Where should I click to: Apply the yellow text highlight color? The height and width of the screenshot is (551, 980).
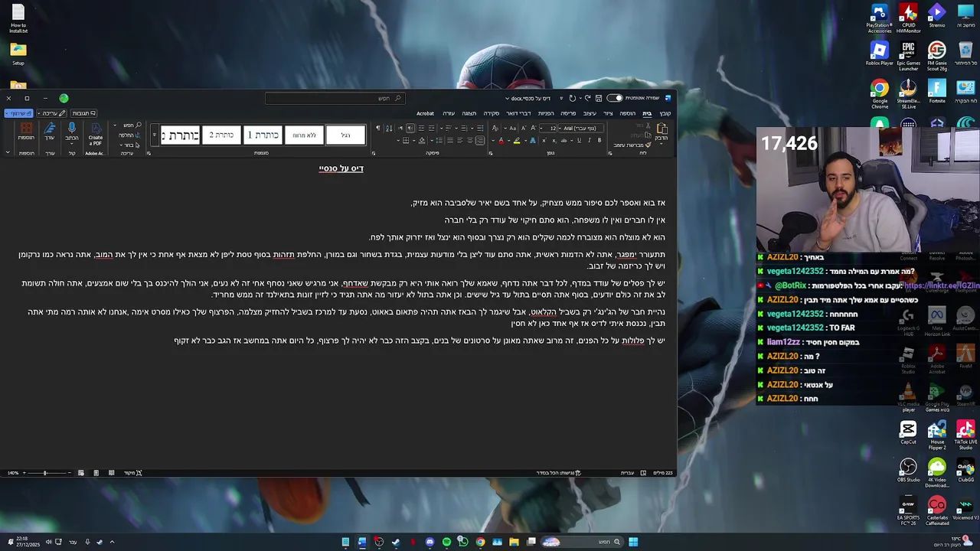point(517,141)
